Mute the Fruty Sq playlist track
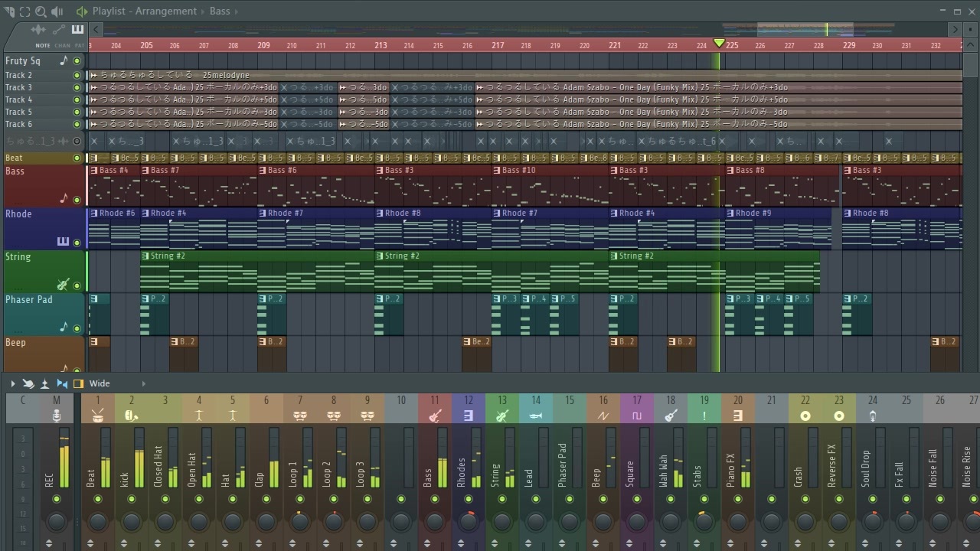Screen dimensions: 980x551 (77, 60)
